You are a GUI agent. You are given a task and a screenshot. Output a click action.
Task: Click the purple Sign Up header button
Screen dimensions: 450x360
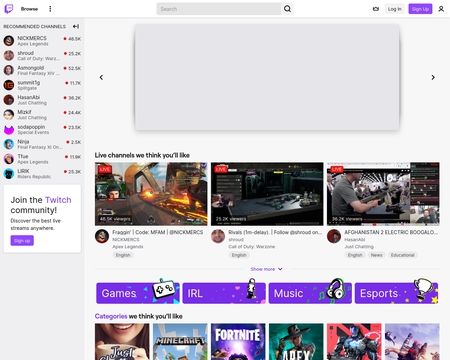pos(420,9)
